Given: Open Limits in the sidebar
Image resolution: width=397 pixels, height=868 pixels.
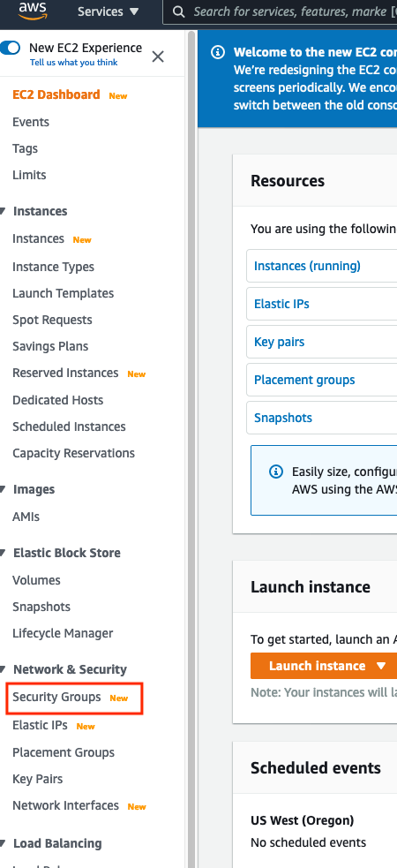Looking at the screenshot, I should pos(29,175).
